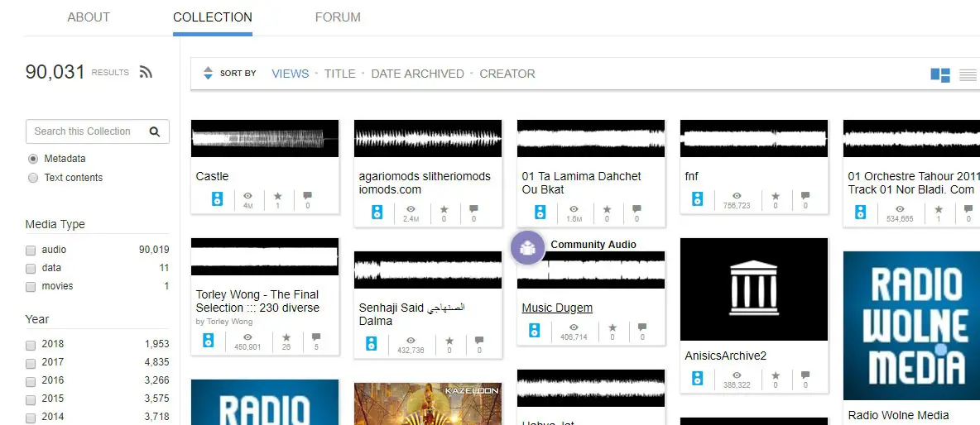Click the 90,019 audio count
Screen dimensions: 980x425
coord(154,250)
